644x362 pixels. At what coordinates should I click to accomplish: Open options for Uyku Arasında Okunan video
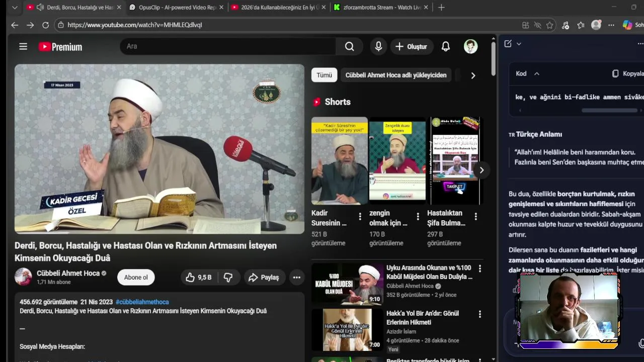tap(479, 269)
